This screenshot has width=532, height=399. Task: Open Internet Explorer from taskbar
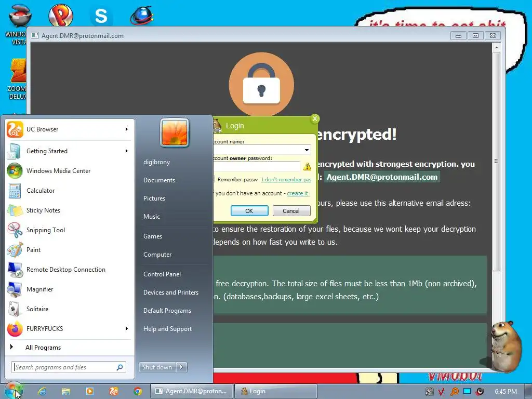tap(42, 391)
